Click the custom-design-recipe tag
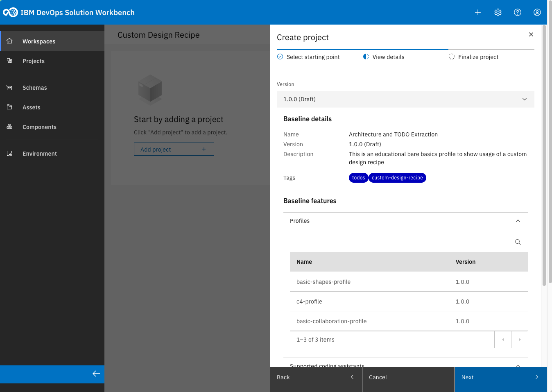552x392 pixels. (x=397, y=178)
